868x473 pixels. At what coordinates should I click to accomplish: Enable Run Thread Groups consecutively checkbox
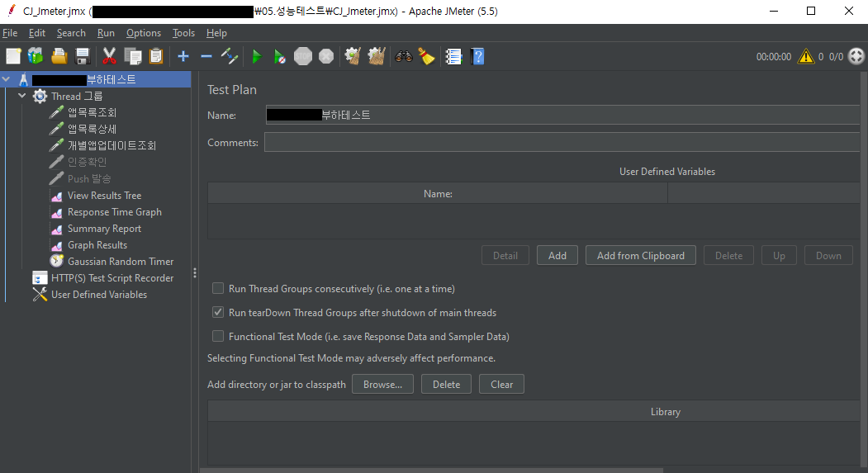click(x=218, y=288)
